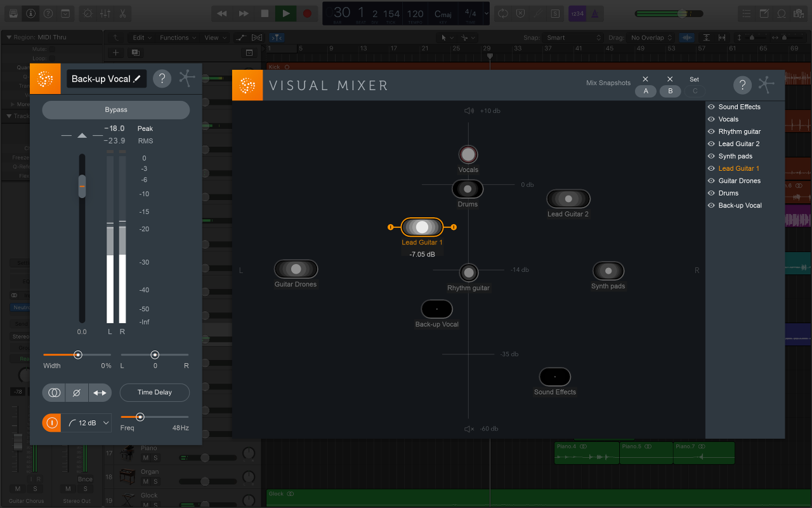This screenshot has height=508, width=812.
Task: Toggle the phase invert icon
Action: tap(77, 392)
